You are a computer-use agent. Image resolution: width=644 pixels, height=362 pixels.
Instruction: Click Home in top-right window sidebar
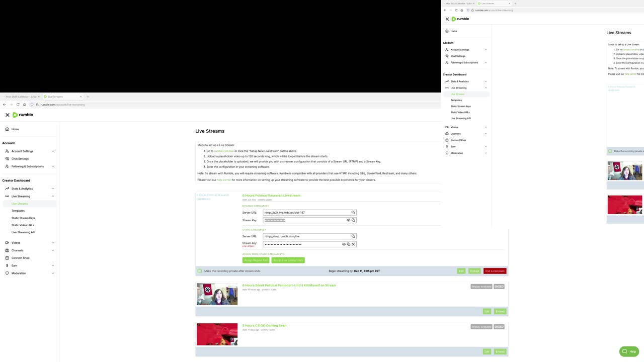click(454, 31)
